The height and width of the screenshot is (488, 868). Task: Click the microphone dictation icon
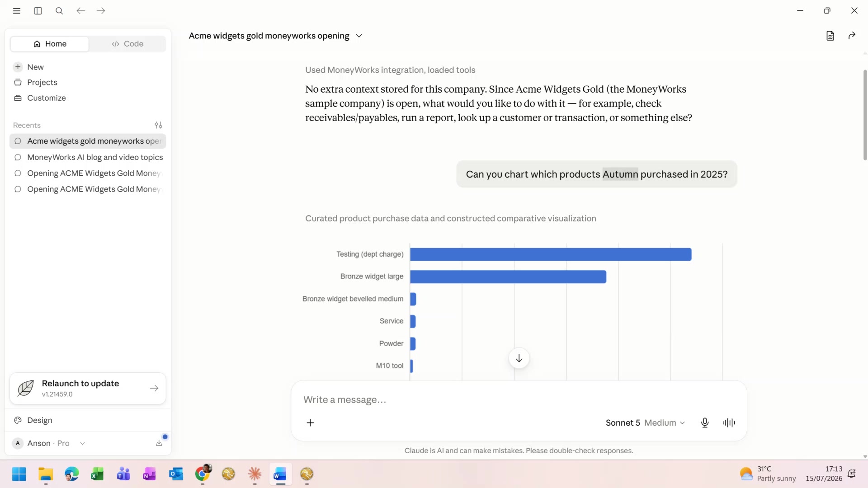point(705,423)
